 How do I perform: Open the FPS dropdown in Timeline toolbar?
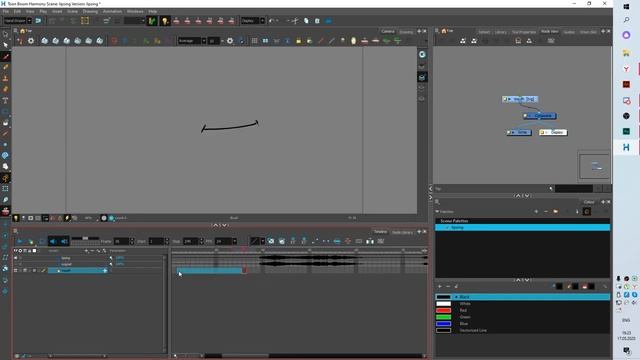pos(235,242)
